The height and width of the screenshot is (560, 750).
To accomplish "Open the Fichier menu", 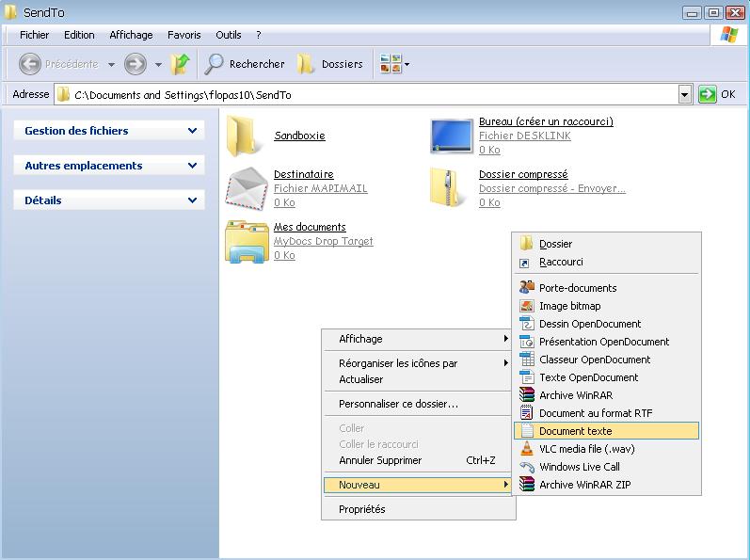I will tap(35, 35).
